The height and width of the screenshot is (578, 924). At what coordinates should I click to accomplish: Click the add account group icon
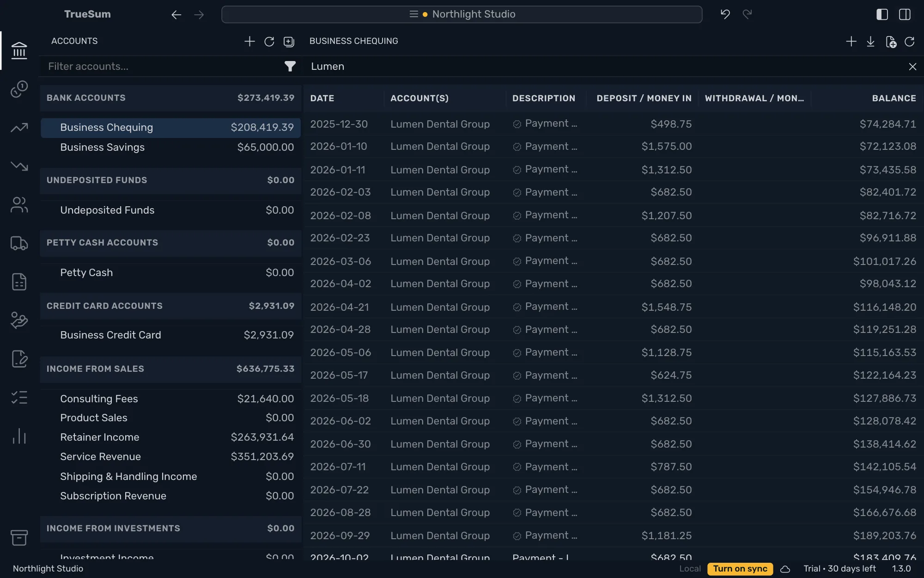pyautogui.click(x=289, y=42)
